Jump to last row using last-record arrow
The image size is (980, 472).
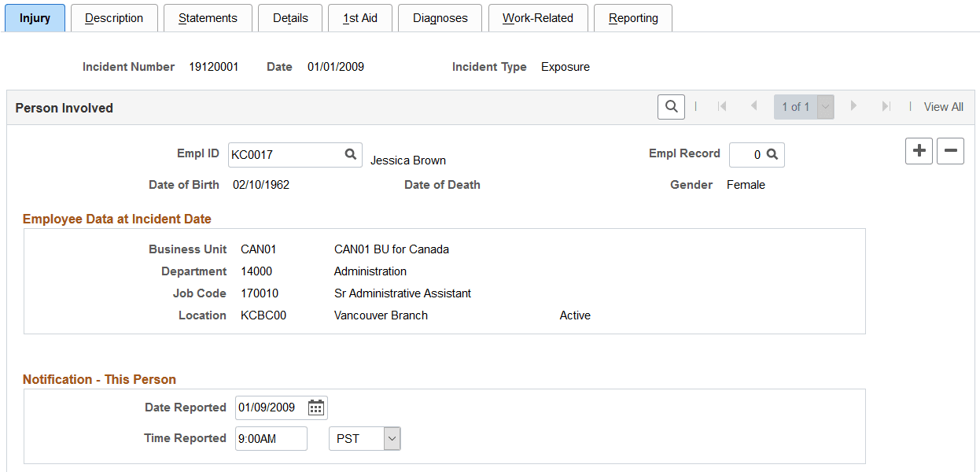[886, 106]
